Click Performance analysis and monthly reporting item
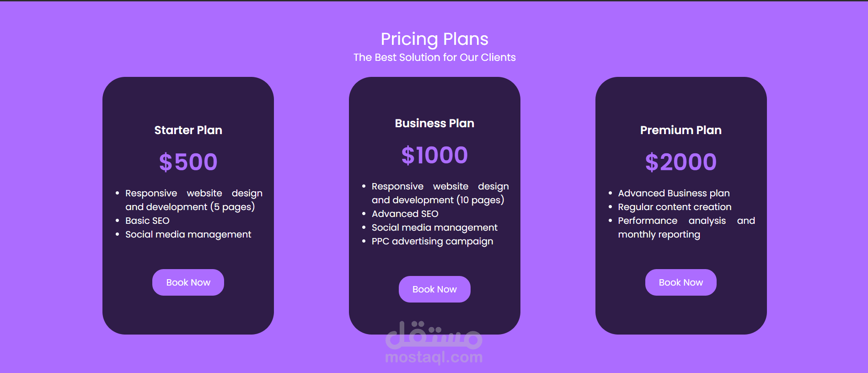 click(686, 227)
